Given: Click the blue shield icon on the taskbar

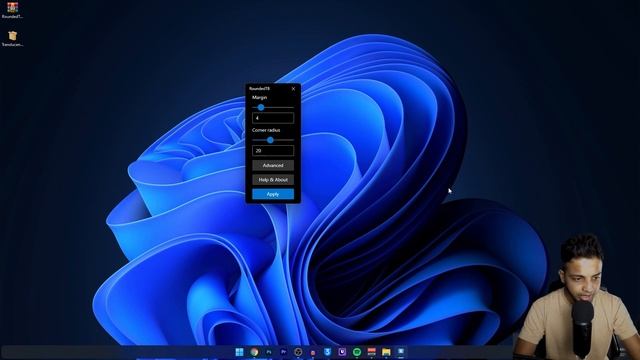Looking at the screenshot, I should click(x=327, y=352).
